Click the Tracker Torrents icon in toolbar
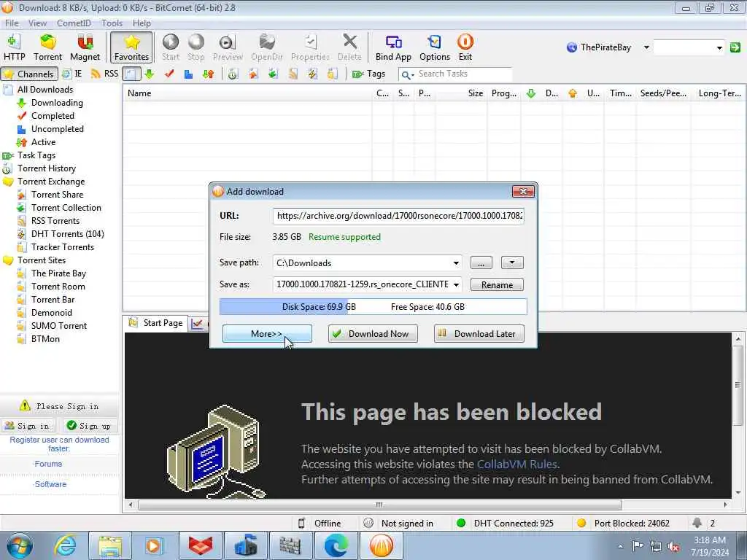This screenshot has width=747, height=560. pyautogui.click(x=333, y=74)
